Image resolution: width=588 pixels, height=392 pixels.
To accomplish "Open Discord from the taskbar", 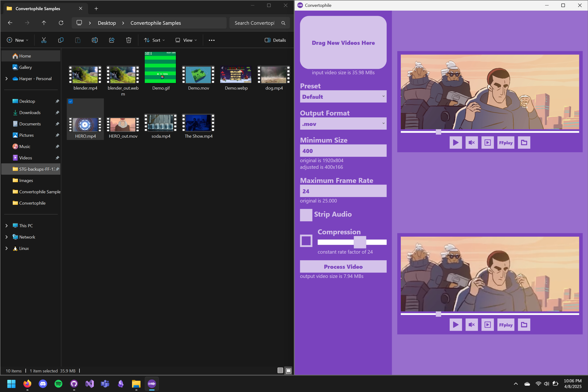I will (43, 384).
